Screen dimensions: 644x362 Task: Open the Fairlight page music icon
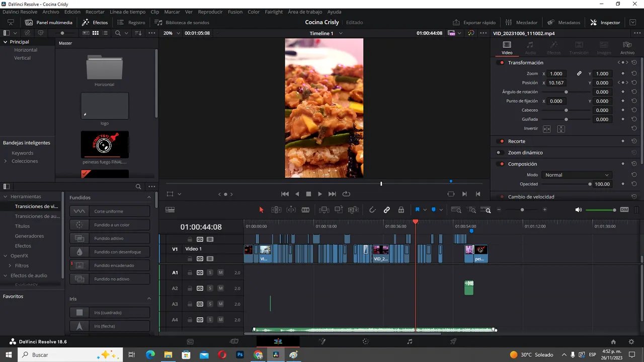tap(410, 341)
